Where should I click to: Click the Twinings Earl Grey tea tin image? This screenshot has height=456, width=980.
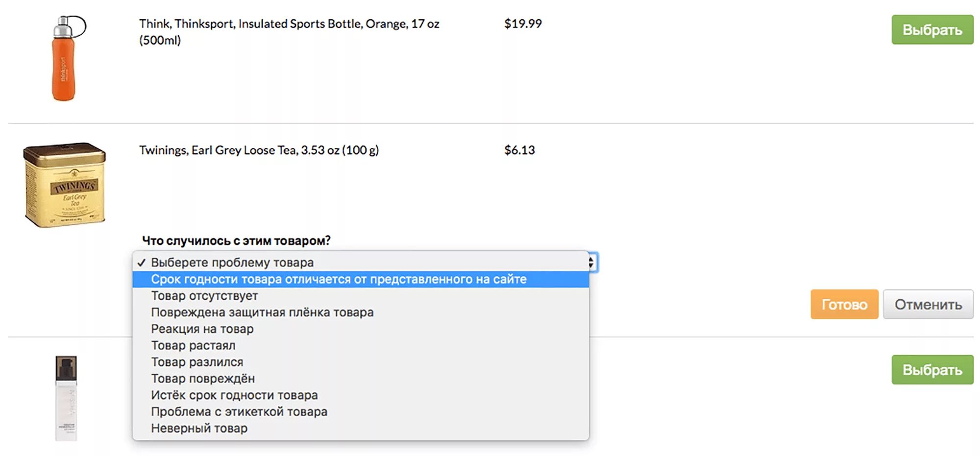click(x=65, y=185)
